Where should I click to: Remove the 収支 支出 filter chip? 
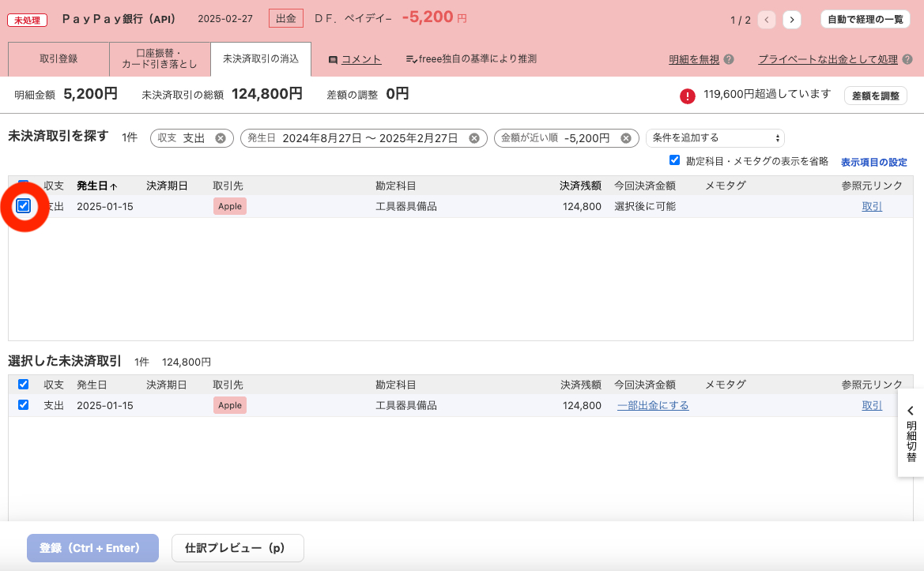(x=221, y=137)
